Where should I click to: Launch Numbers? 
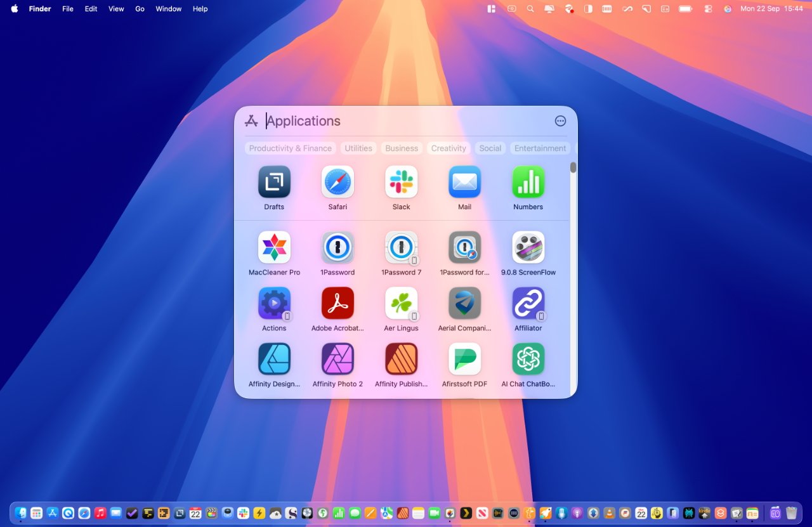pyautogui.click(x=528, y=182)
